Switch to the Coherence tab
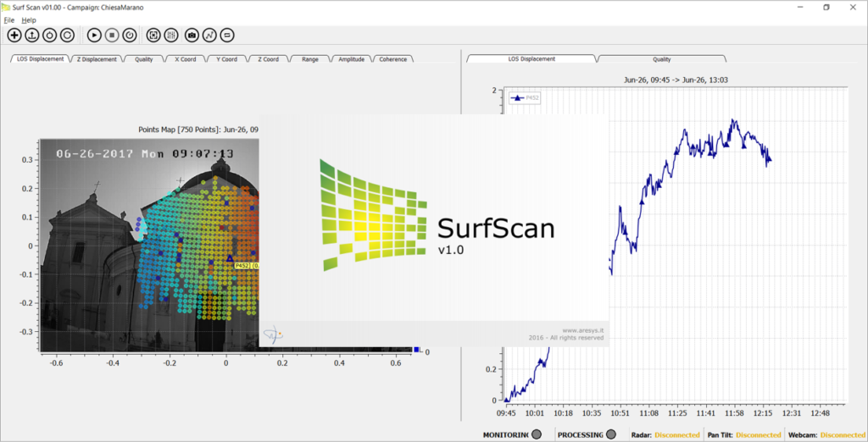The height and width of the screenshot is (442, 868). [x=393, y=59]
